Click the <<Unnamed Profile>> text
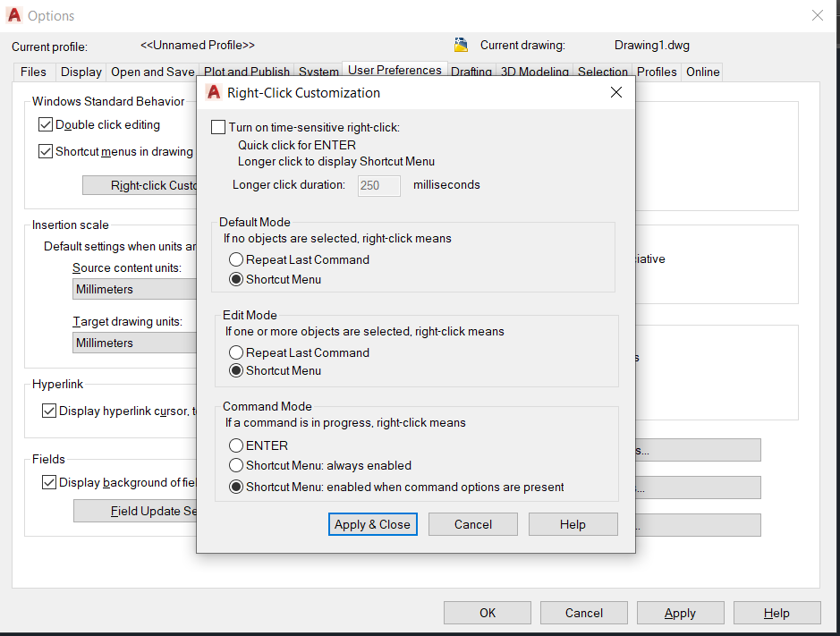Image resolution: width=840 pixels, height=636 pixels. (198, 45)
